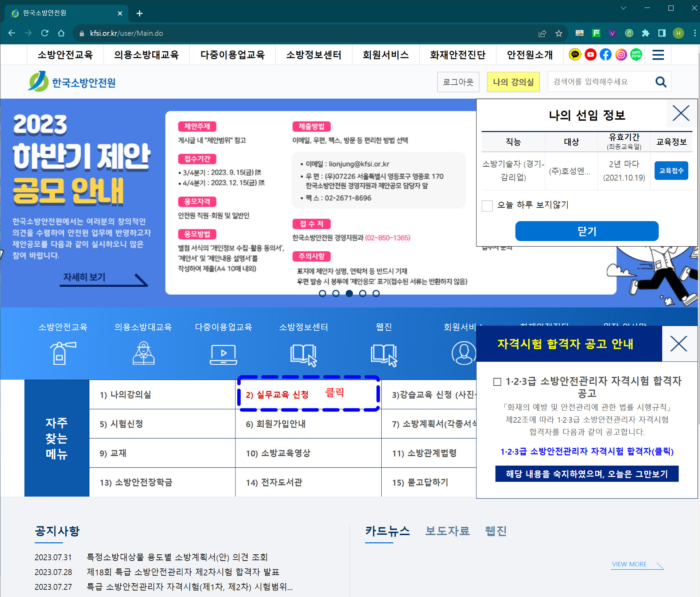Check 오늘 하루 보지않기 checkbox
Viewport: 700px width, 597px height.
click(487, 205)
